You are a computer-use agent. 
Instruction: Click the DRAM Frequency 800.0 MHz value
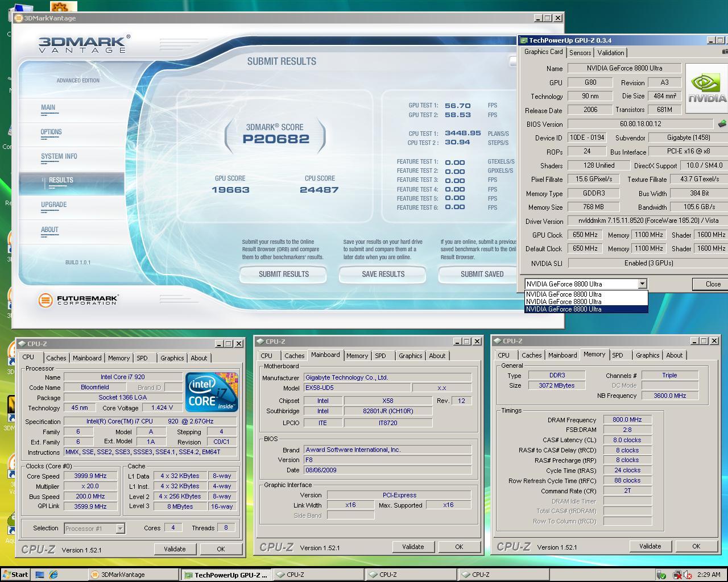coord(627,420)
